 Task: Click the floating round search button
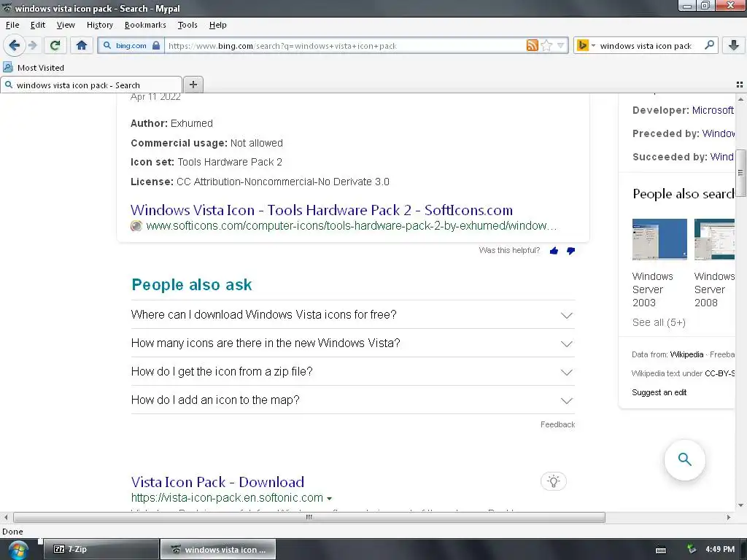point(684,459)
